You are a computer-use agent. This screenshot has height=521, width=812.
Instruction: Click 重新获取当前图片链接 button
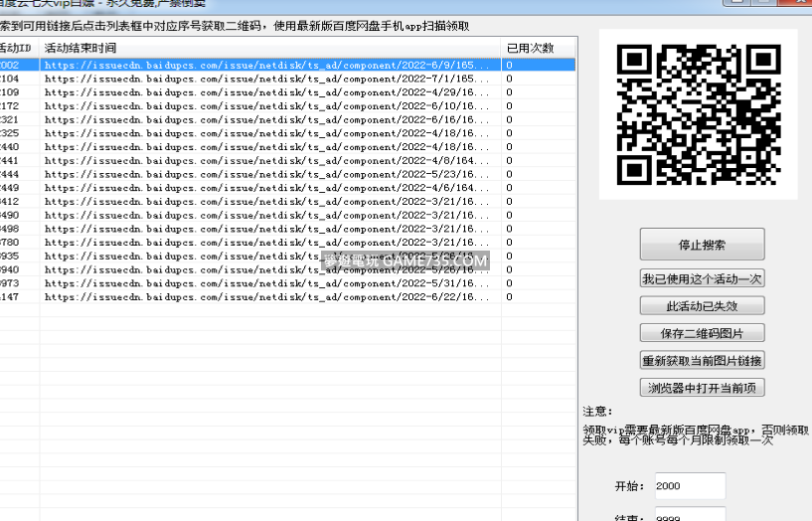point(702,360)
